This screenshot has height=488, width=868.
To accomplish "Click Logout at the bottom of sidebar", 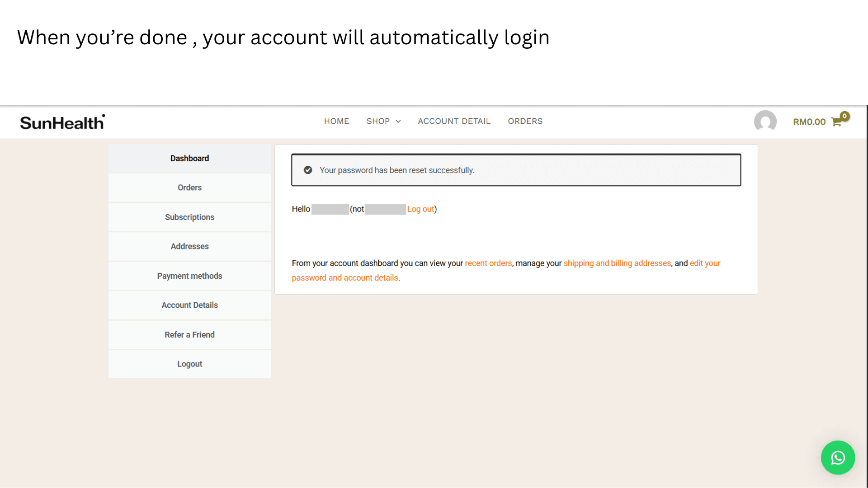I will point(189,364).
